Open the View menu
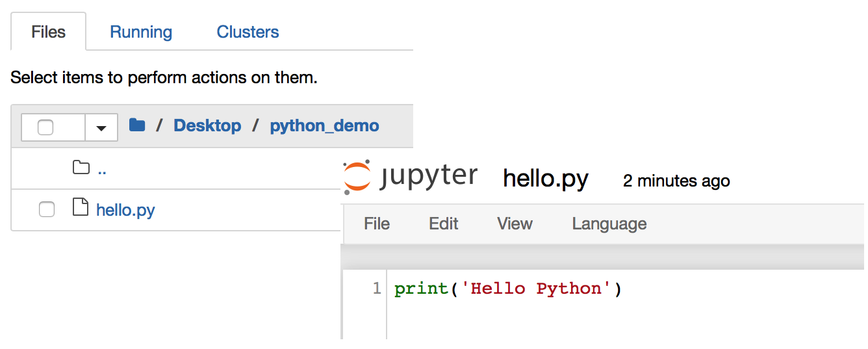Screen dimensions: 868x349 tap(515, 224)
